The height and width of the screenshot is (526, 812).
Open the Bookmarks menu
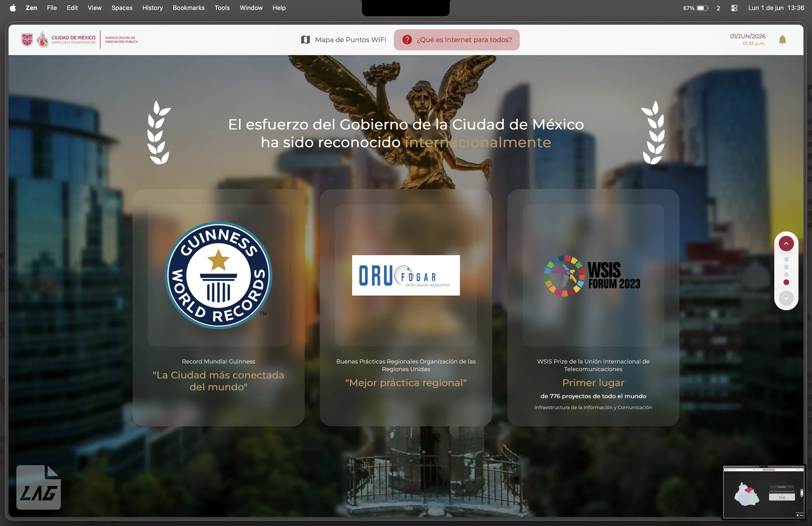[x=189, y=8]
